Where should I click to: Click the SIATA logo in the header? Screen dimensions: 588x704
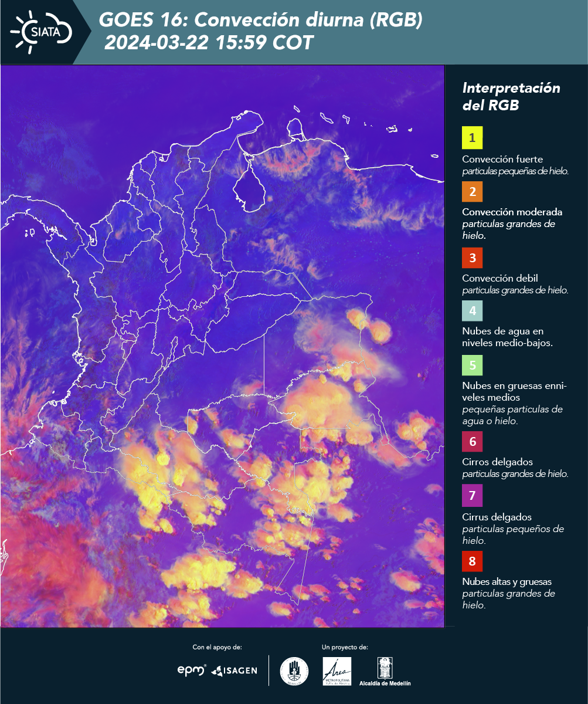pyautogui.click(x=40, y=32)
